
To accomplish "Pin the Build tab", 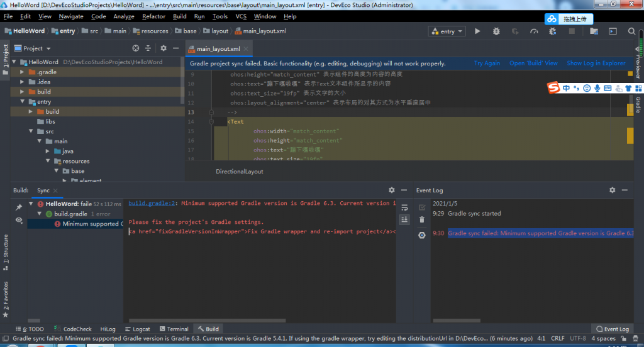I will [x=19, y=207].
